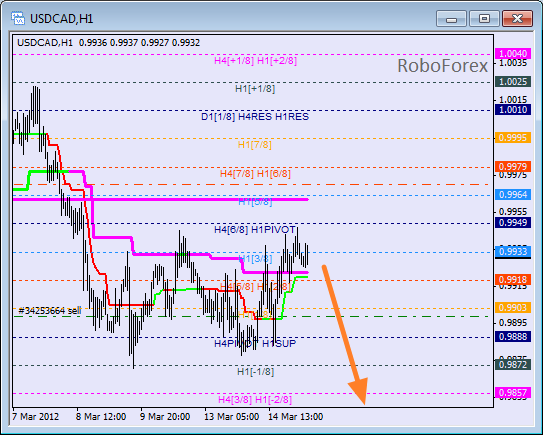Click the 8 Mar 12:00 time marker
The image size is (543, 435).
click(x=101, y=417)
